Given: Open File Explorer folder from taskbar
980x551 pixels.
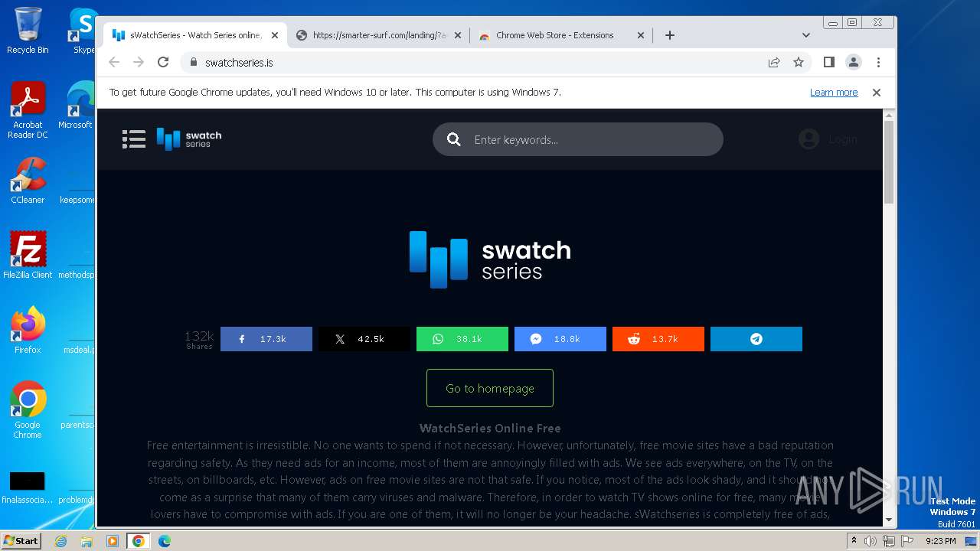Looking at the screenshot, I should point(87,541).
